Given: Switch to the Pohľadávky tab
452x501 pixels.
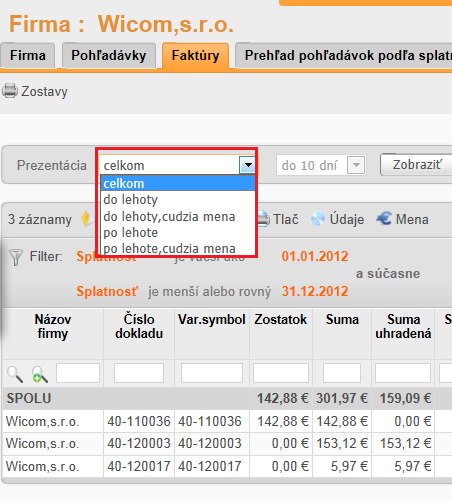Looking at the screenshot, I should 109,55.
